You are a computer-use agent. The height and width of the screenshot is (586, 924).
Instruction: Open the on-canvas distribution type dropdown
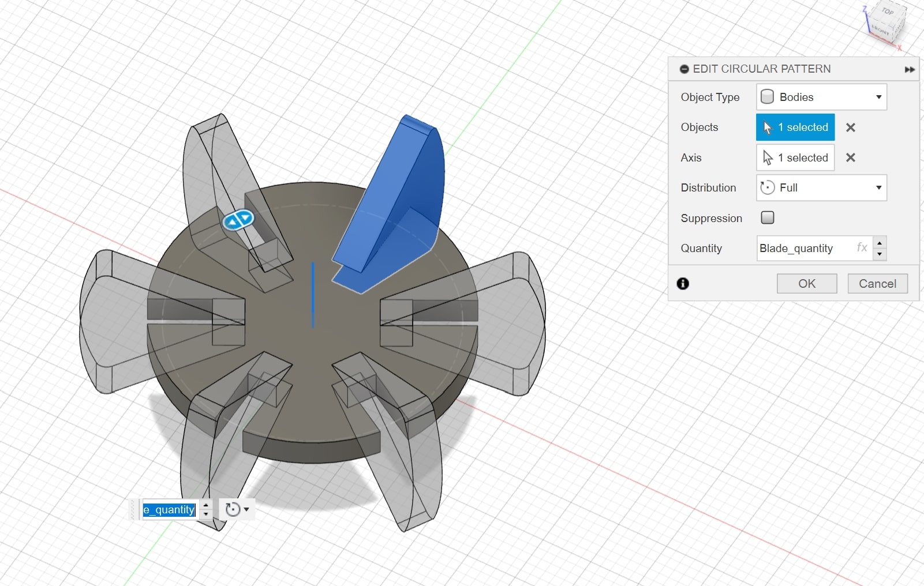[x=237, y=509]
